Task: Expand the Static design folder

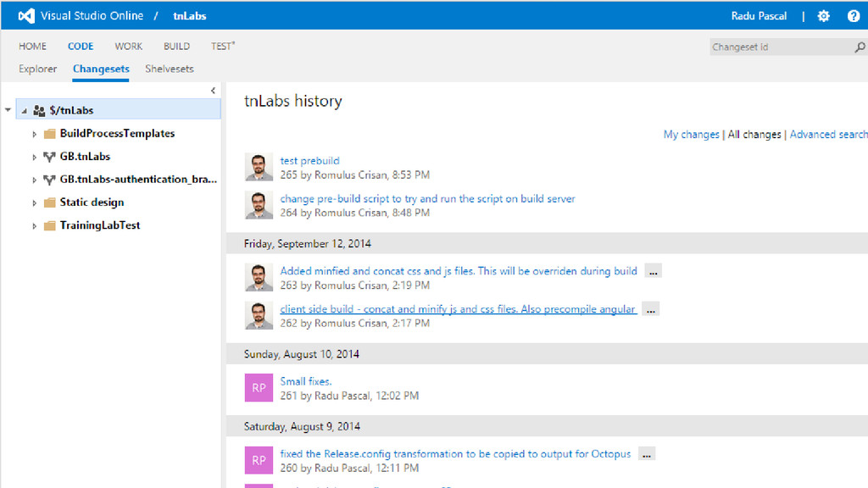Action: [34, 203]
